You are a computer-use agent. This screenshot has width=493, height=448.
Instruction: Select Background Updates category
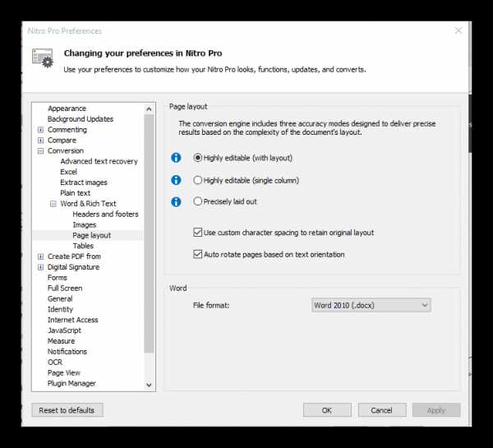[x=81, y=119]
